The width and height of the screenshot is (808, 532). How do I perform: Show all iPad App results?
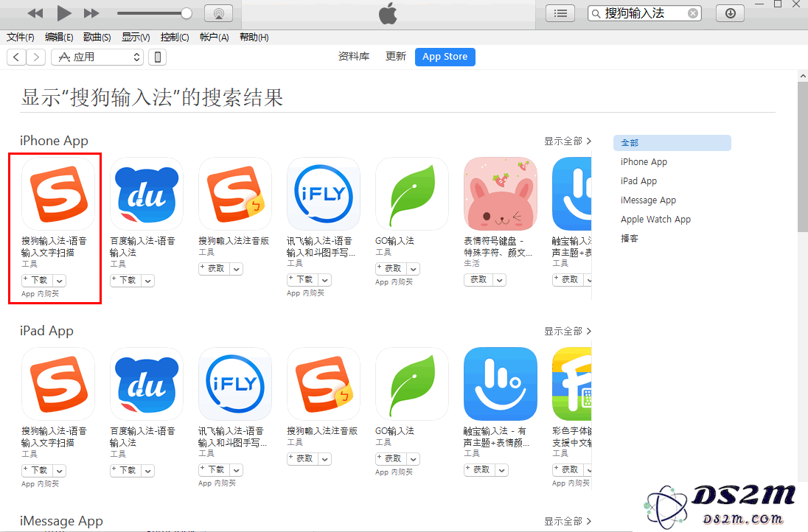568,331
